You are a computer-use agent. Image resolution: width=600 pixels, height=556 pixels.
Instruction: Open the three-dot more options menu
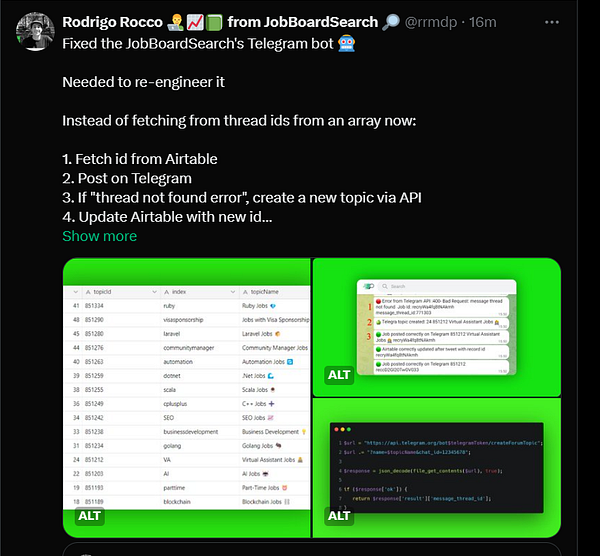coord(551,23)
